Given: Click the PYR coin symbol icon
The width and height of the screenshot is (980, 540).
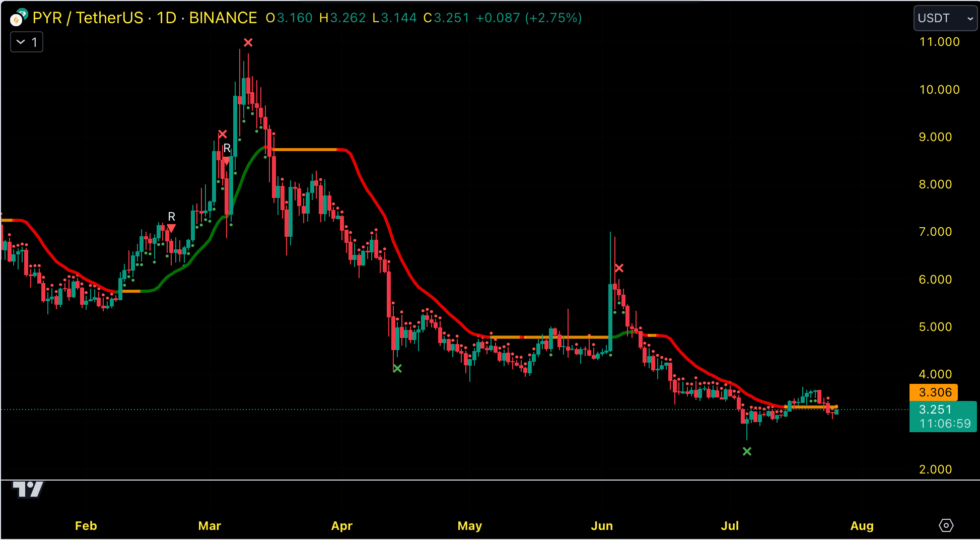Looking at the screenshot, I should click(x=19, y=18).
